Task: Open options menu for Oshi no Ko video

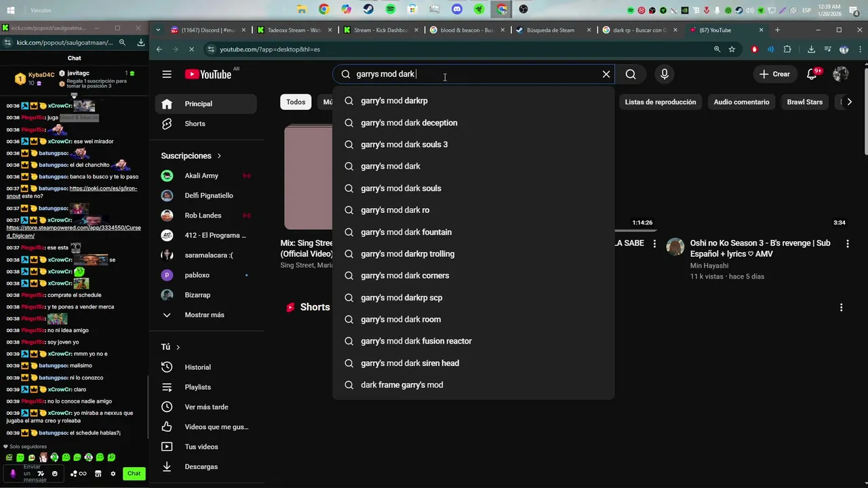Action: pyautogui.click(x=847, y=243)
